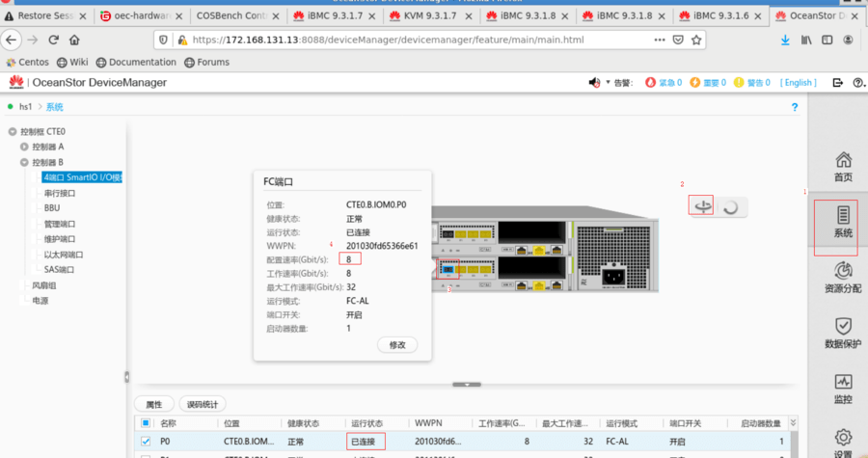Screen dimensions: 868x458
Task: Uncheck the P0 port row checkbox
Action: (146, 442)
